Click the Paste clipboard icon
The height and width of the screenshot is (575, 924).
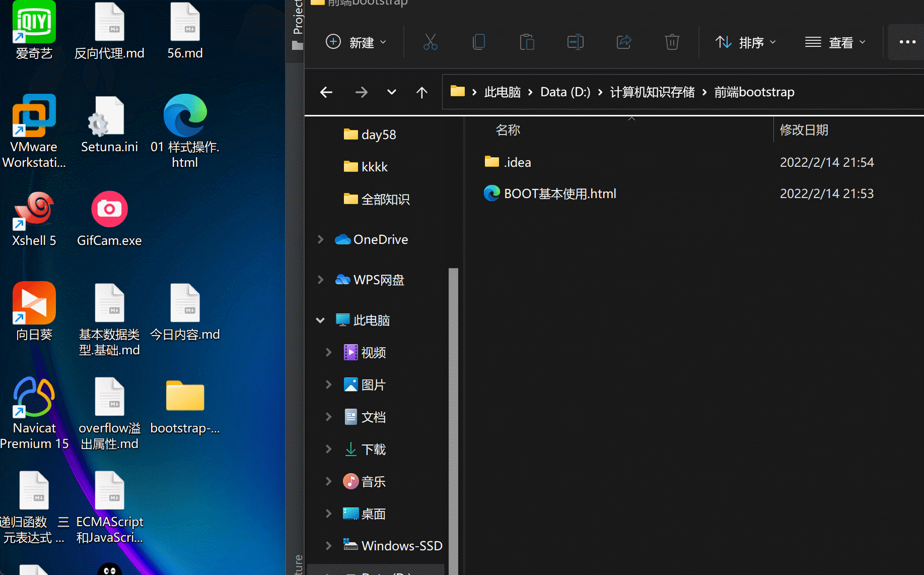(x=527, y=42)
